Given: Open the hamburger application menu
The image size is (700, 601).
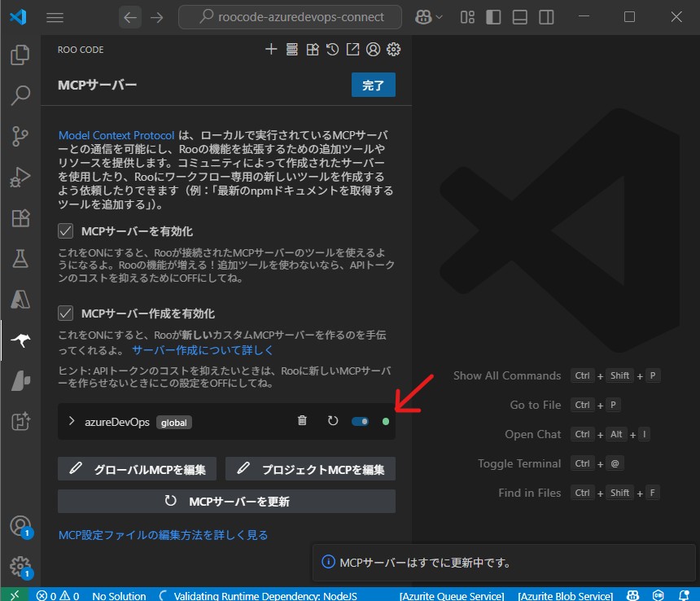Looking at the screenshot, I should point(55,17).
